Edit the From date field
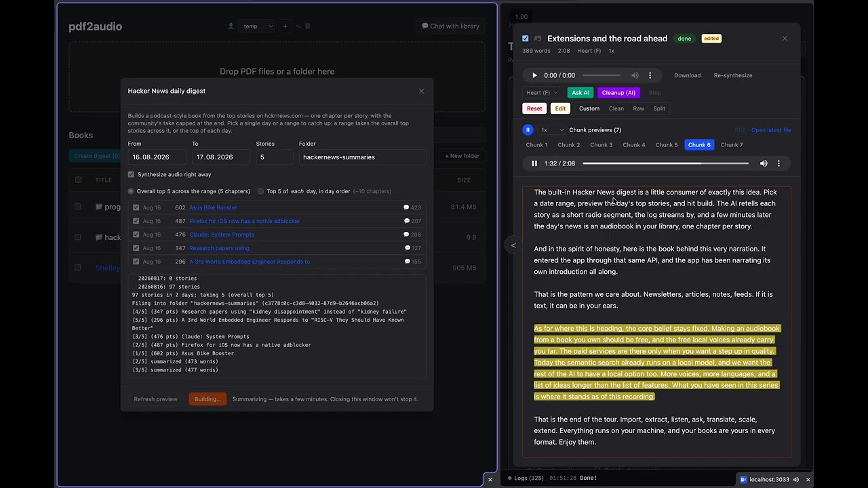 [x=157, y=157]
